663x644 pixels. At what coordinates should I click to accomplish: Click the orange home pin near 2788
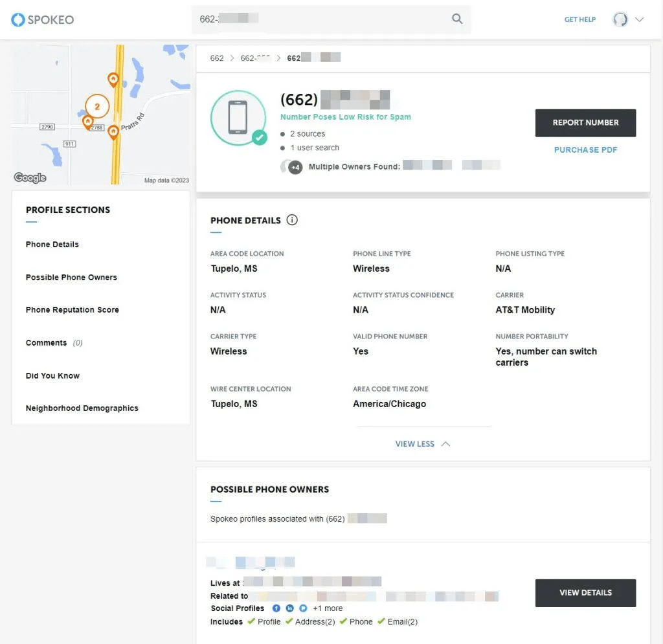87,122
